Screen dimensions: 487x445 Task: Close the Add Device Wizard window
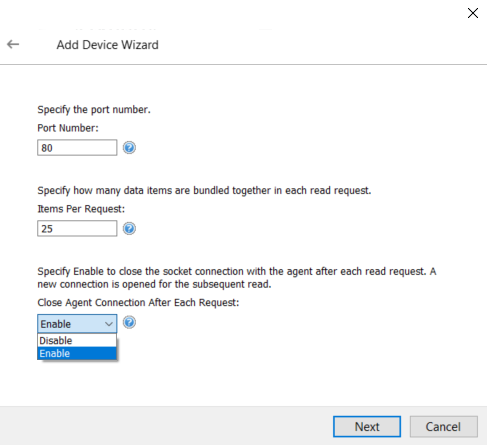tap(473, 13)
